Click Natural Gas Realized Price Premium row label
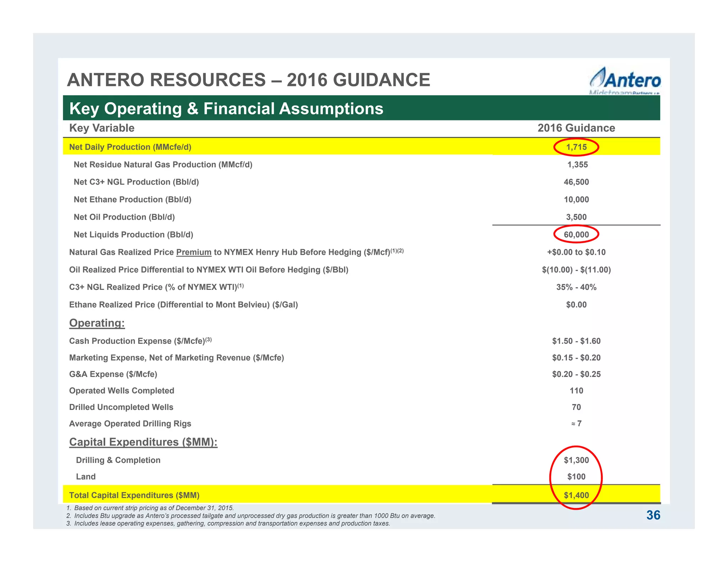The height and width of the screenshot is (562, 728). 236,252
